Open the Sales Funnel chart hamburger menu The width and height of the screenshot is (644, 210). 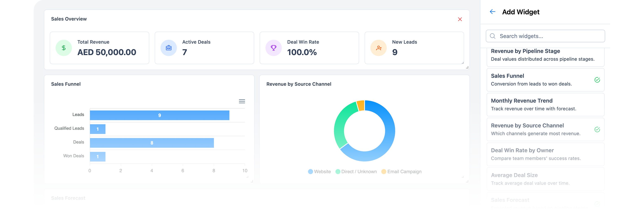[242, 101]
